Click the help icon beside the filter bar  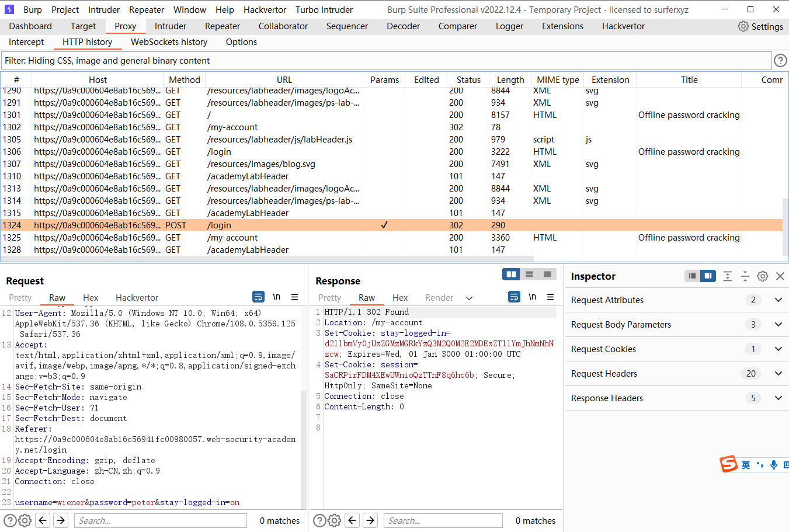[781, 60]
